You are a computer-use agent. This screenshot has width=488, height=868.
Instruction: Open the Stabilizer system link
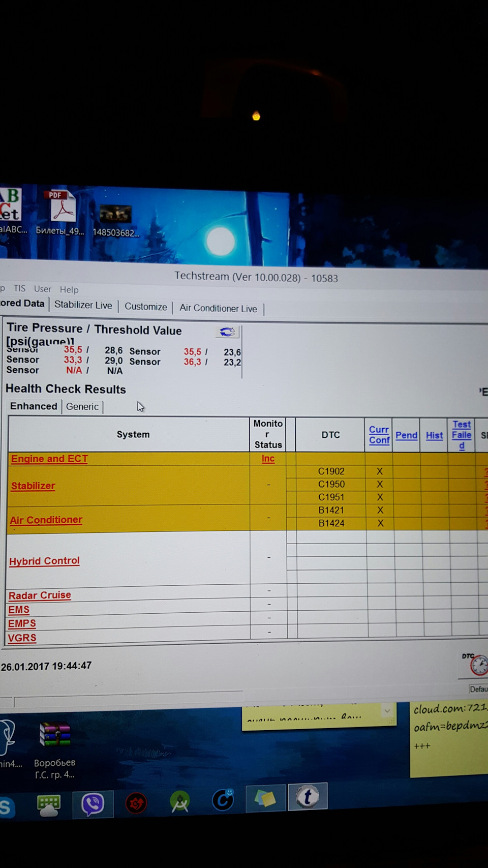point(33,486)
